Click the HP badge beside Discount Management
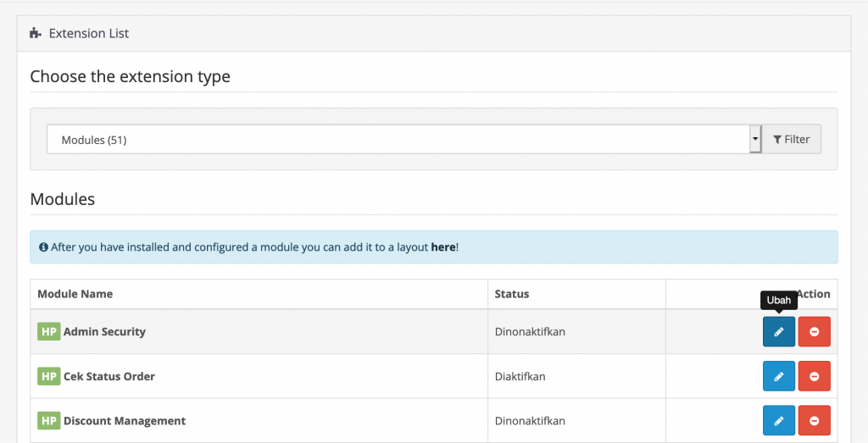 [48, 420]
